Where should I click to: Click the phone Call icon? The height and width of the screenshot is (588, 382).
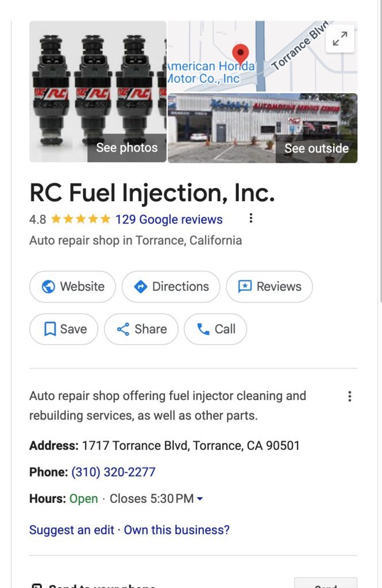(203, 329)
